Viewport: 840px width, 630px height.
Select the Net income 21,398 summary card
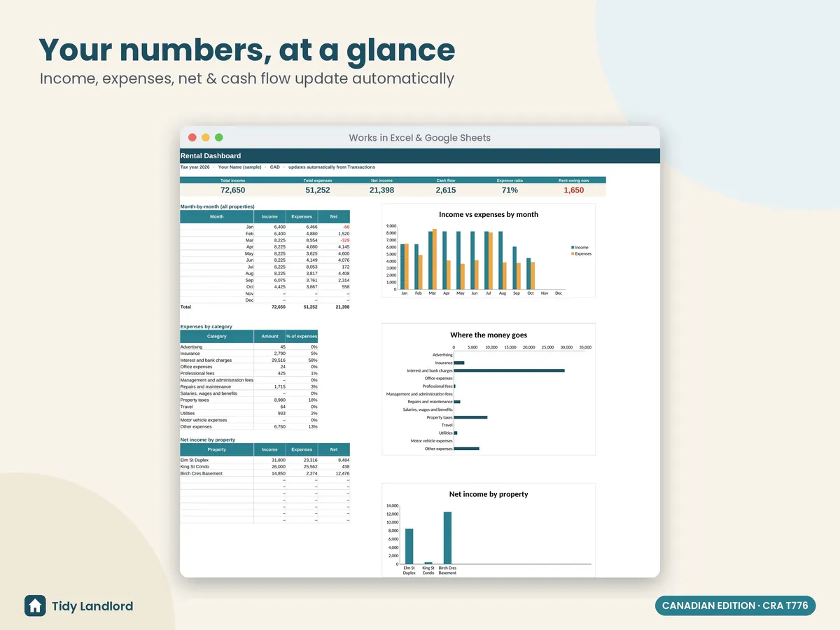381,187
